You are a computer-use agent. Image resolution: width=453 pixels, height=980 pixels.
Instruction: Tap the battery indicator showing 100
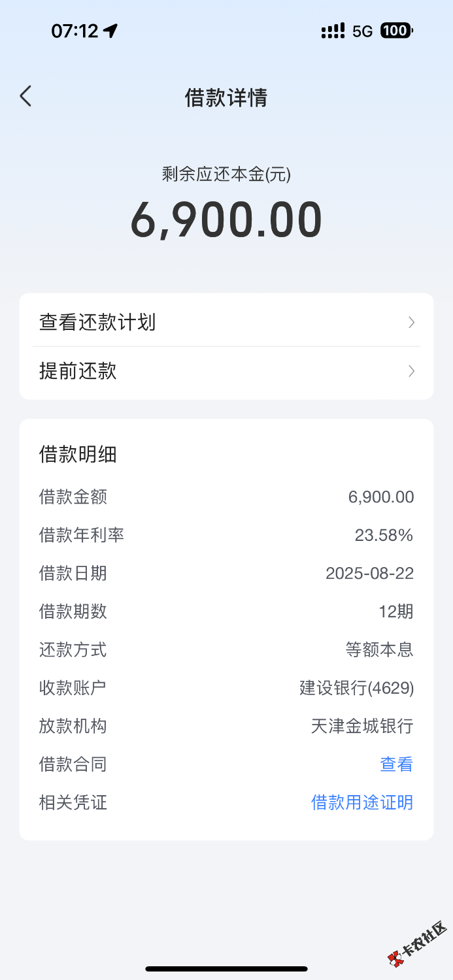coord(397,31)
